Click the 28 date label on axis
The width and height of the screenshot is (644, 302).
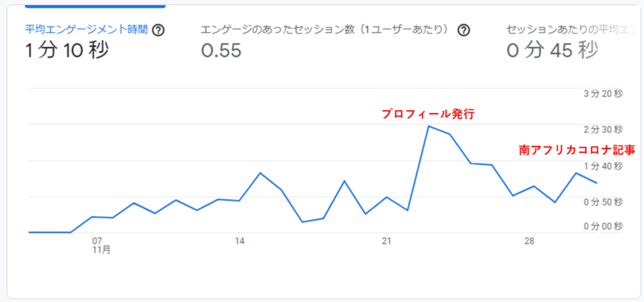(530, 241)
